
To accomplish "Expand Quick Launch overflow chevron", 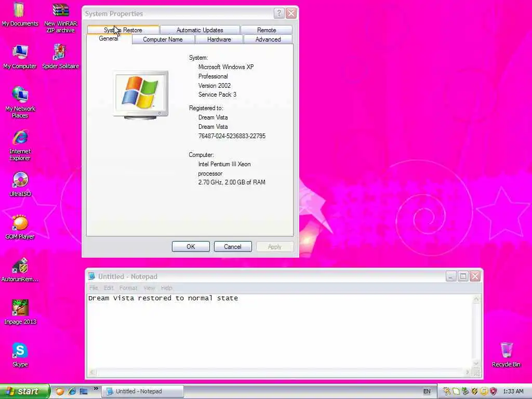I will tap(96, 389).
